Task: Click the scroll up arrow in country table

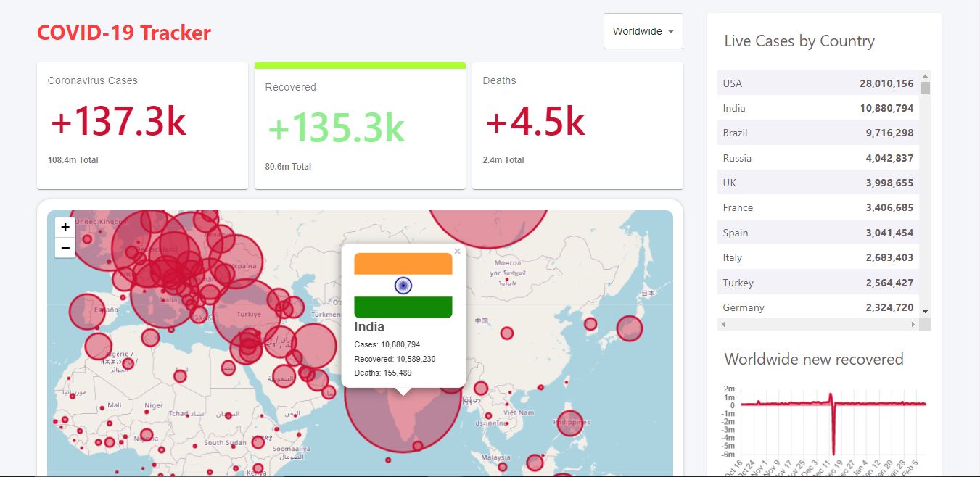Action: [x=925, y=75]
